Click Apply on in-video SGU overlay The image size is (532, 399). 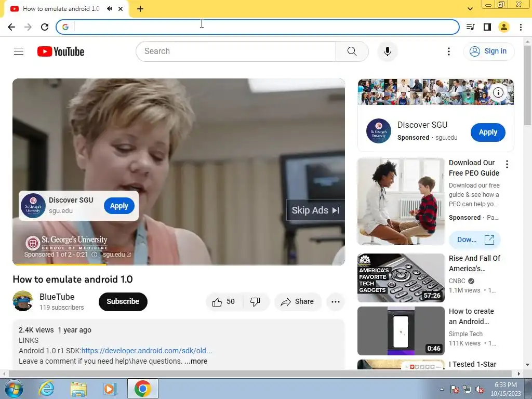coord(119,206)
